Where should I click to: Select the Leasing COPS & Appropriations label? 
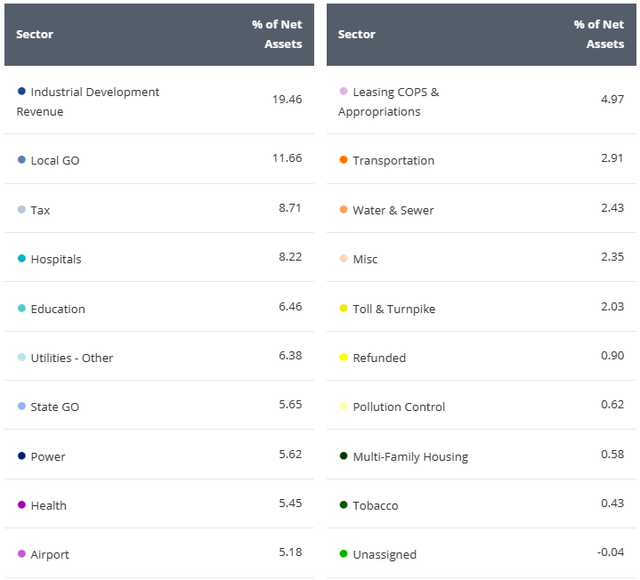389,102
